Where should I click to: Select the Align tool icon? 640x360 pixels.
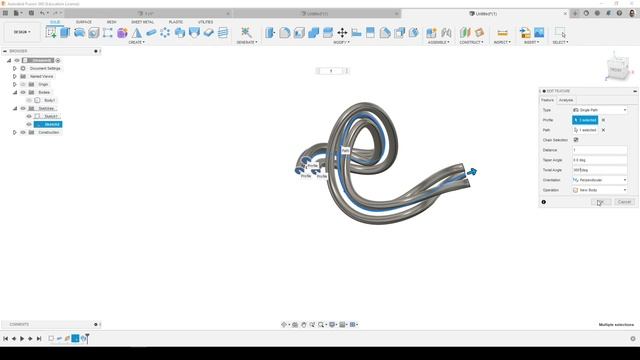click(x=356, y=33)
